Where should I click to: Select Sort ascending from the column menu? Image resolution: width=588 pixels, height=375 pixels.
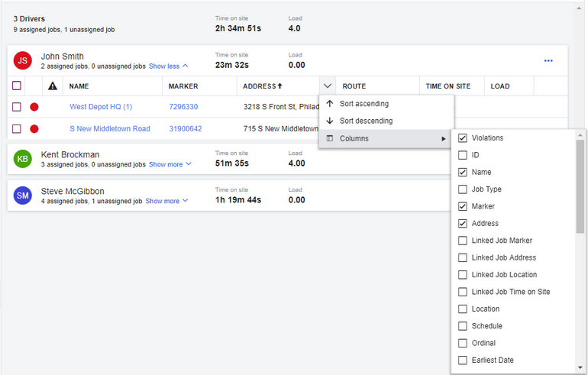(x=386, y=104)
